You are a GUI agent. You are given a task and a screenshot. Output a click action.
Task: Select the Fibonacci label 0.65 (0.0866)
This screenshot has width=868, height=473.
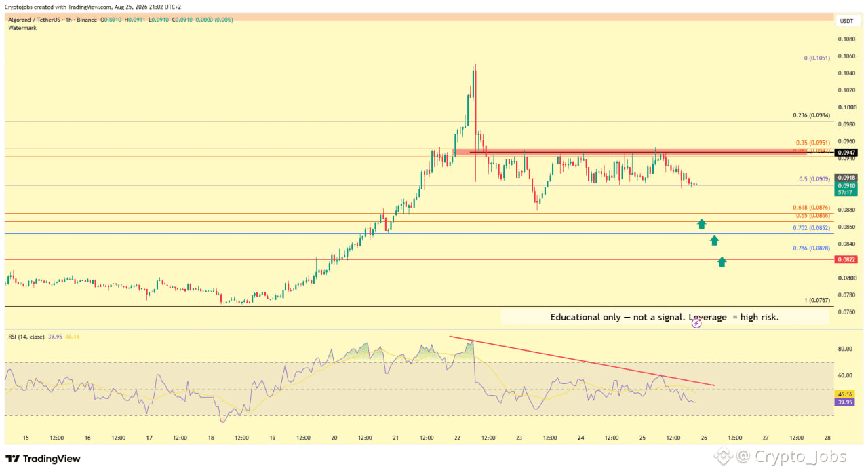(813, 215)
